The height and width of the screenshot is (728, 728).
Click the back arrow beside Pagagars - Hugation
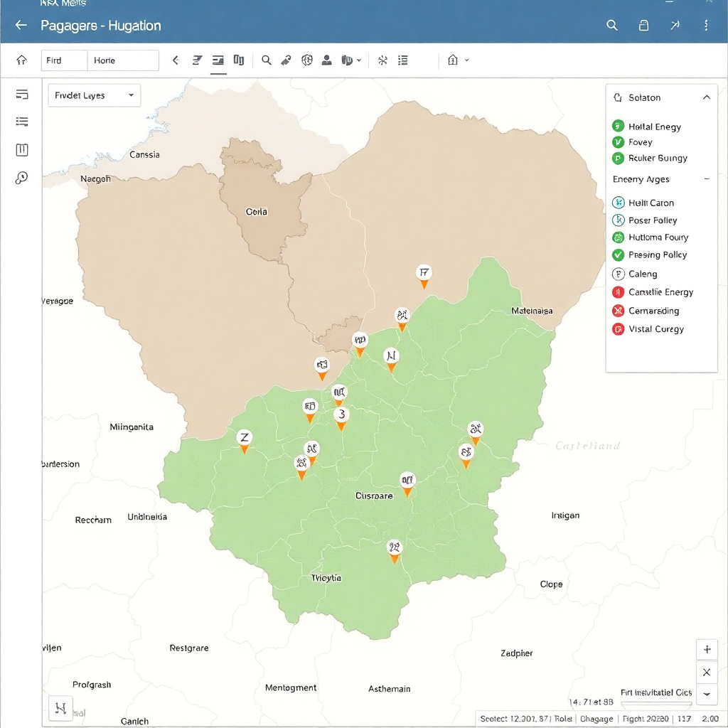(x=20, y=25)
